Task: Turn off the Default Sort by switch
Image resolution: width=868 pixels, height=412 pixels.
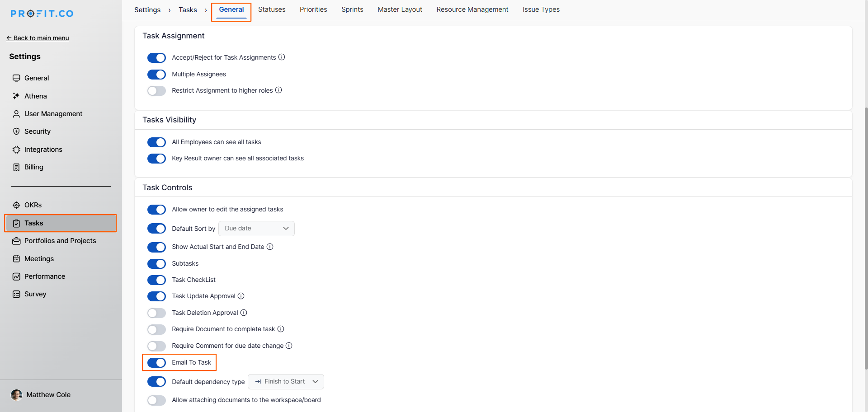Action: coord(156,229)
